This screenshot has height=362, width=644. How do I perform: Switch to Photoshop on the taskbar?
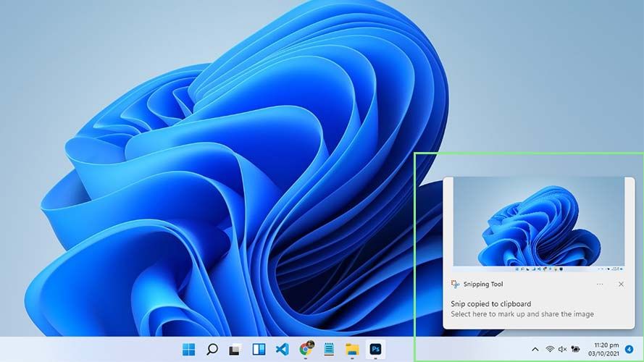[x=375, y=349]
